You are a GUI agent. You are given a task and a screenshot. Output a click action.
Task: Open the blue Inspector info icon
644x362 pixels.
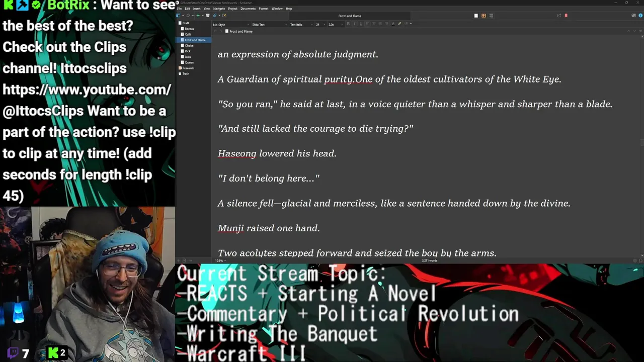pyautogui.click(x=640, y=16)
